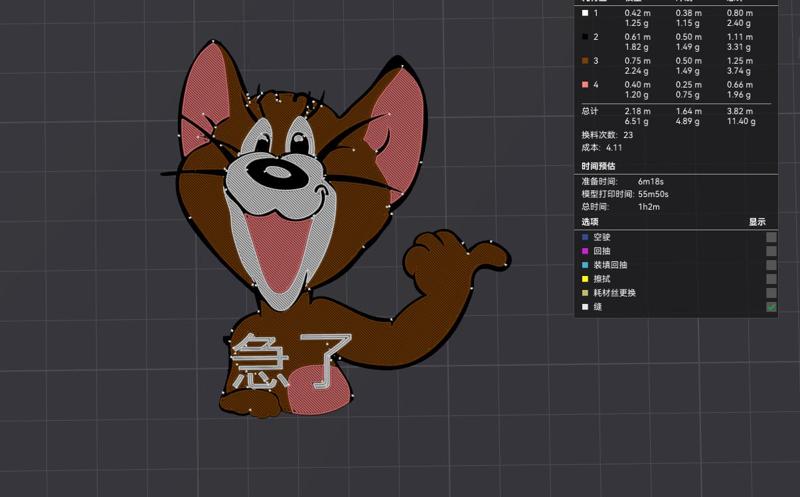Select the black filament 2 swatch

(585, 37)
